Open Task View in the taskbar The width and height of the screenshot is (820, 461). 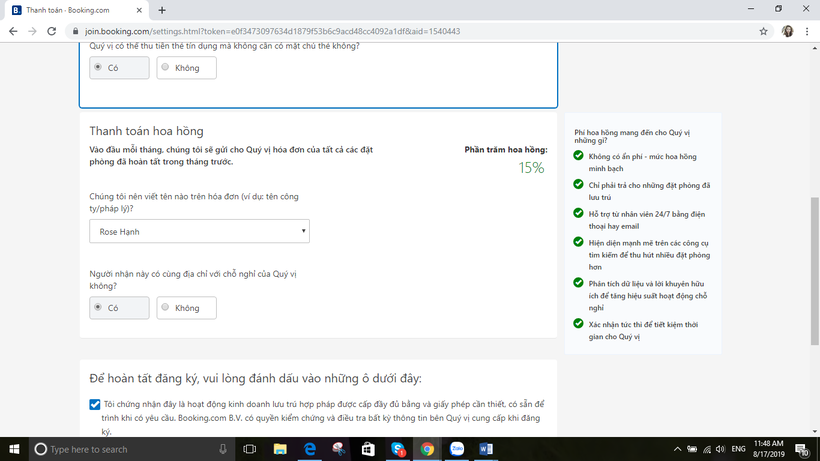(x=250, y=449)
